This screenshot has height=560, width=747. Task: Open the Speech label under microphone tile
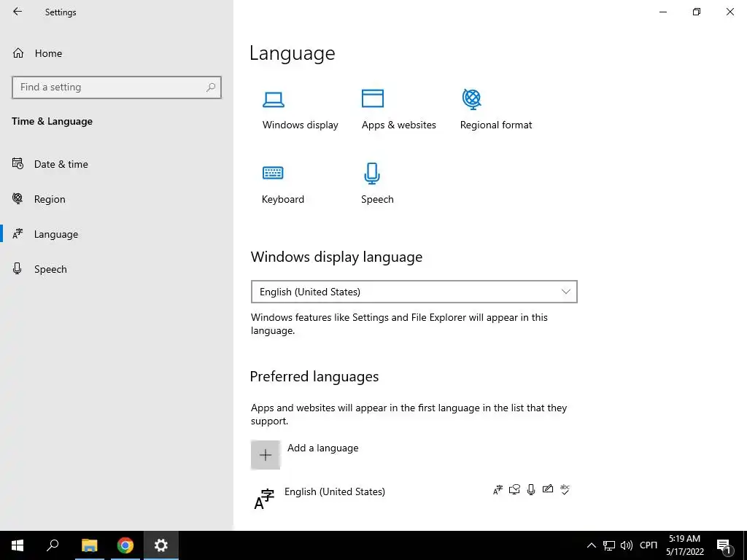tap(377, 199)
